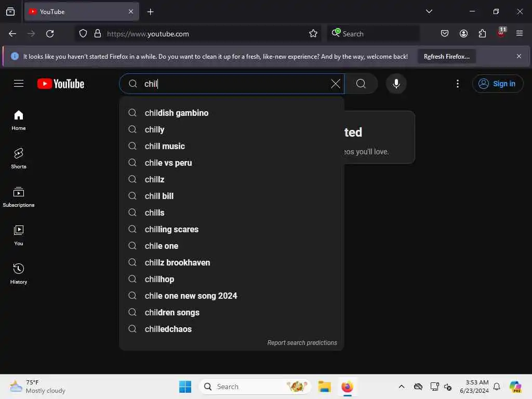532x399 pixels.
Task: Bookmark this page with the star icon
Action: [313, 34]
